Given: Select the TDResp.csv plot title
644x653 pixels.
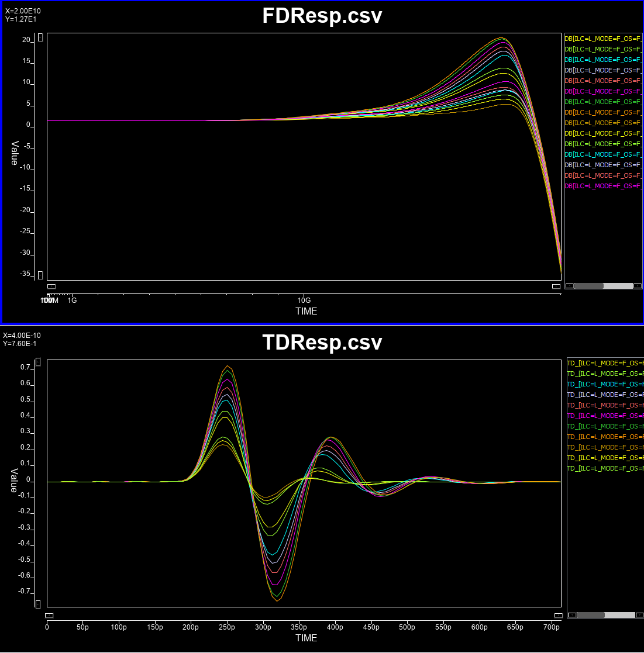Looking at the screenshot, I should pos(322,342).
